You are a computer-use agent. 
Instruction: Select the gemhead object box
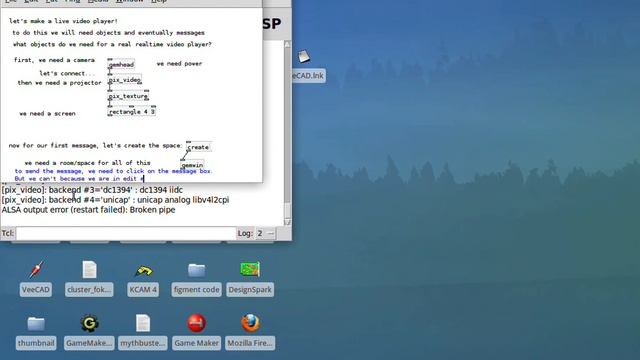click(x=121, y=64)
